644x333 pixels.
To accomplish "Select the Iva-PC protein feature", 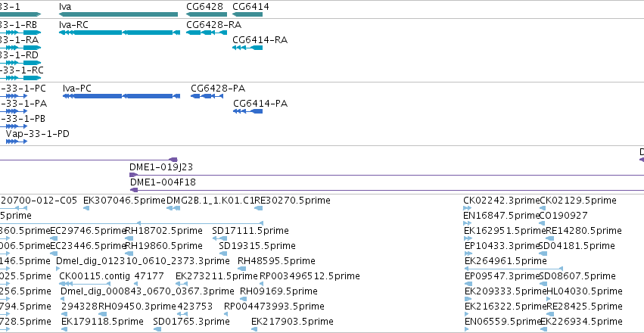I will [x=121, y=96].
